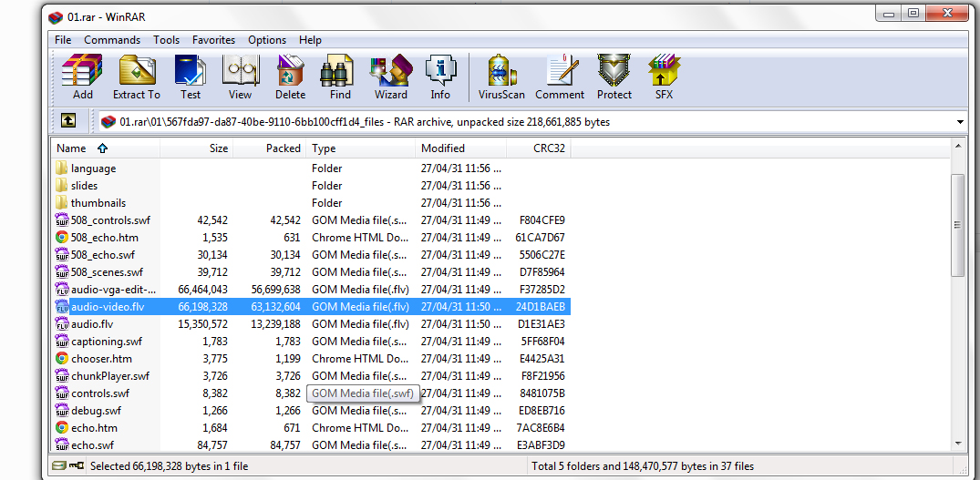980x480 pixels.
Task: Click the Add toolbar icon
Action: coord(82,77)
